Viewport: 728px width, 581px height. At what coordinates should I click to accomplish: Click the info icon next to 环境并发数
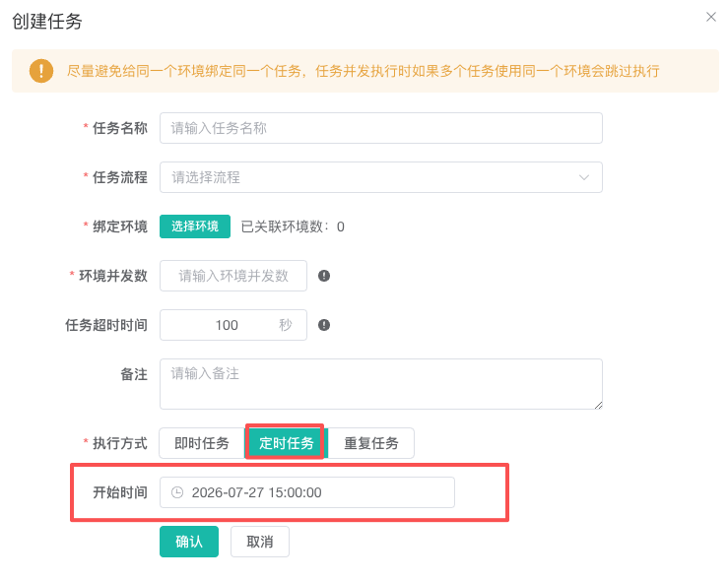click(324, 276)
